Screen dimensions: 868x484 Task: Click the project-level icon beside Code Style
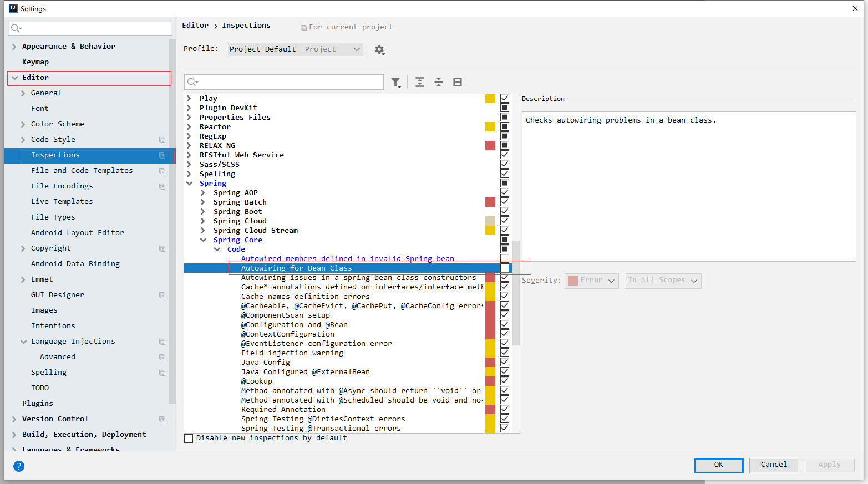point(162,140)
